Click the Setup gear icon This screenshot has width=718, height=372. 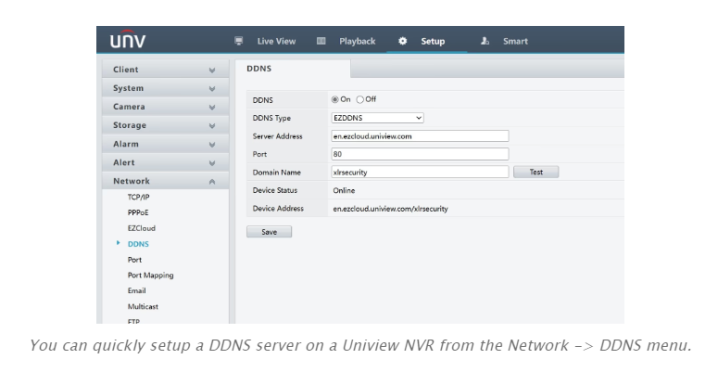pos(403,41)
